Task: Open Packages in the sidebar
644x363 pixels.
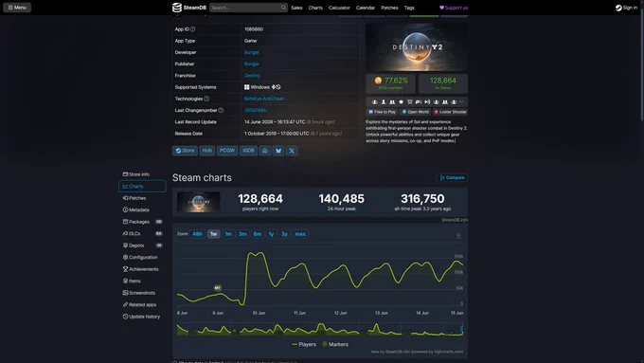Action: tap(142, 222)
